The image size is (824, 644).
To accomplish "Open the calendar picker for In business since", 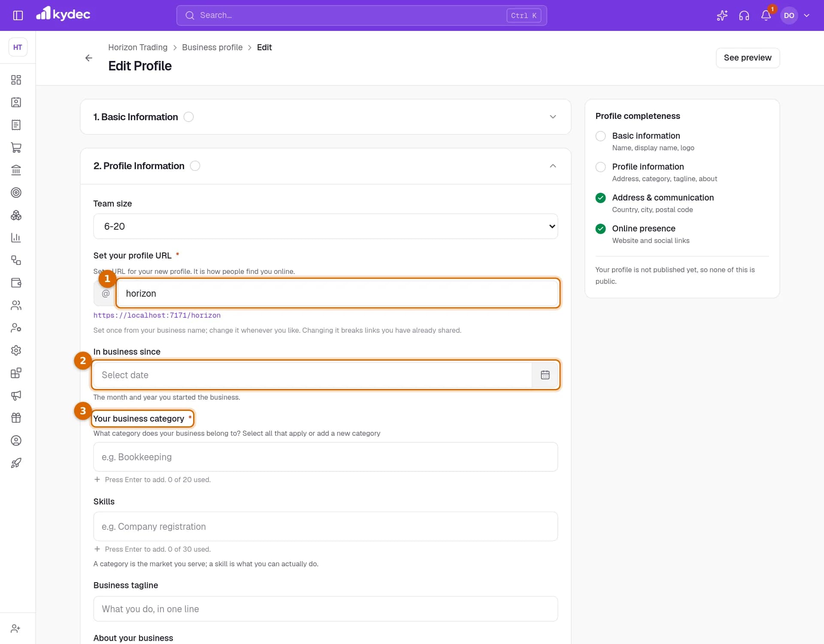I will 545,375.
